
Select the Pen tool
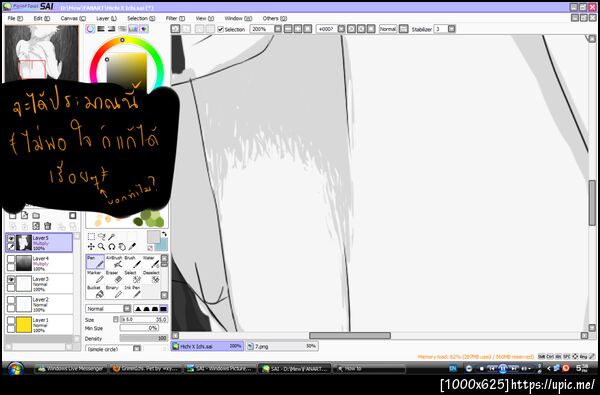[95, 262]
